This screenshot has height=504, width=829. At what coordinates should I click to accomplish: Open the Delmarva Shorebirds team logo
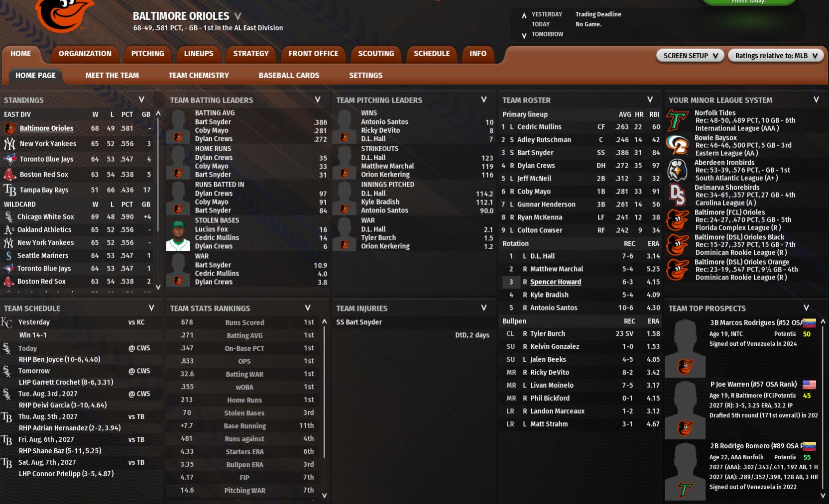678,195
